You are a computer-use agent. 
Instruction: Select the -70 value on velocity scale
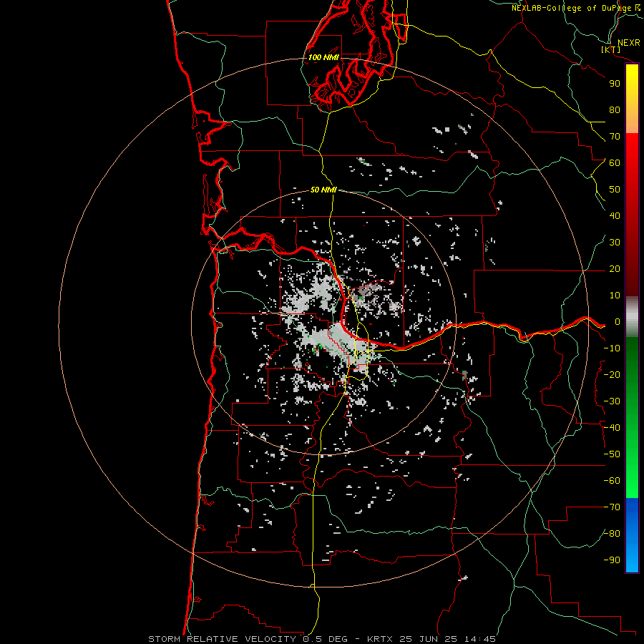coord(612,507)
